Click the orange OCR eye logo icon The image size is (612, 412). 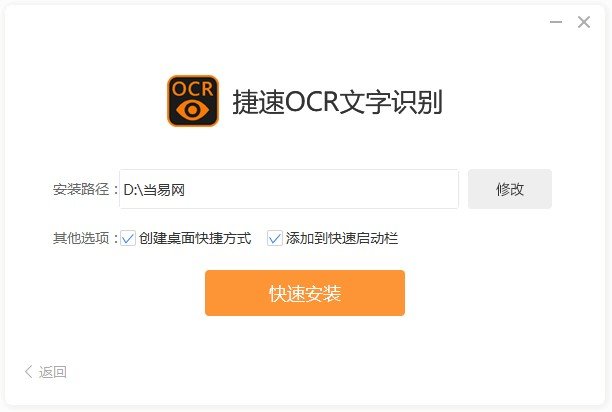(x=193, y=101)
